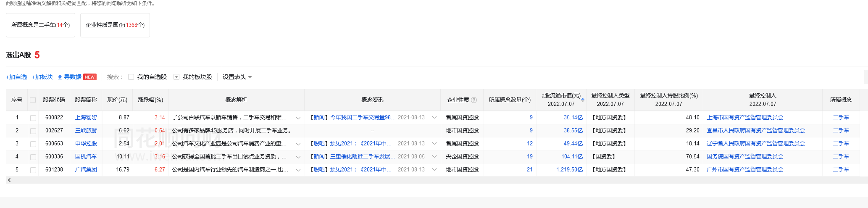Check the box for 广汽集团 row
This screenshot has width=868, height=208.
click(33, 170)
